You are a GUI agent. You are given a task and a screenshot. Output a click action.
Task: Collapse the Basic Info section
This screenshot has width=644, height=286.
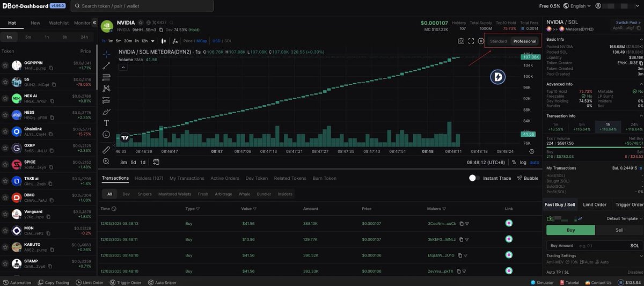coord(641,39)
